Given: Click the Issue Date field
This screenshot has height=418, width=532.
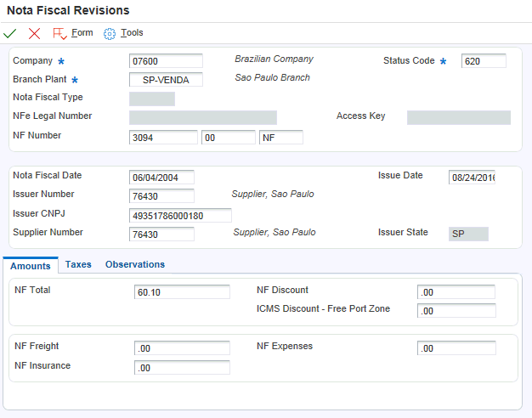Looking at the screenshot, I should [472, 178].
